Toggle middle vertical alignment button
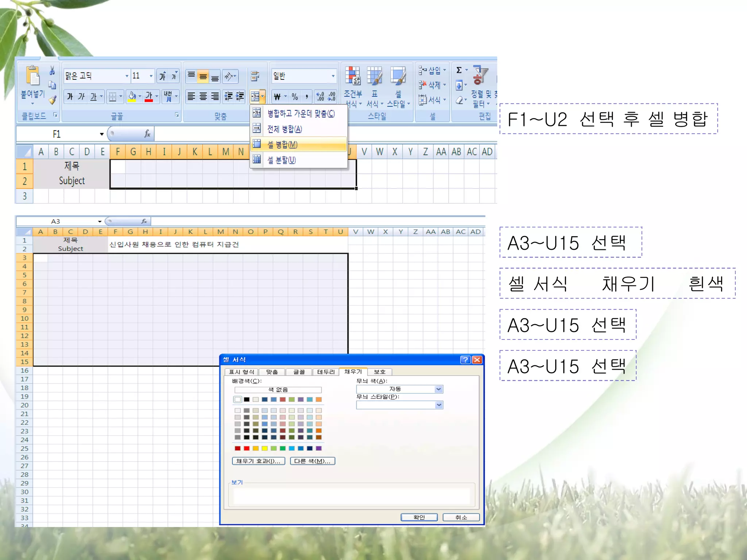This screenshot has width=747, height=560. (203, 76)
